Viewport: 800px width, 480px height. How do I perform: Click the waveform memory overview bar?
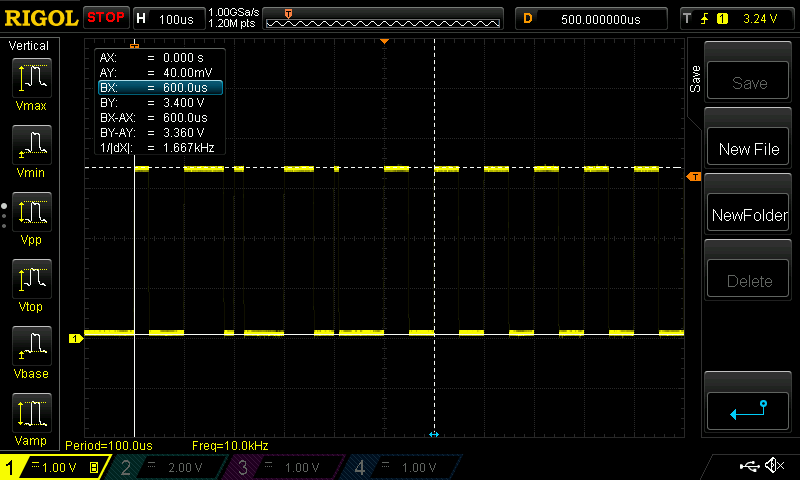pos(383,19)
